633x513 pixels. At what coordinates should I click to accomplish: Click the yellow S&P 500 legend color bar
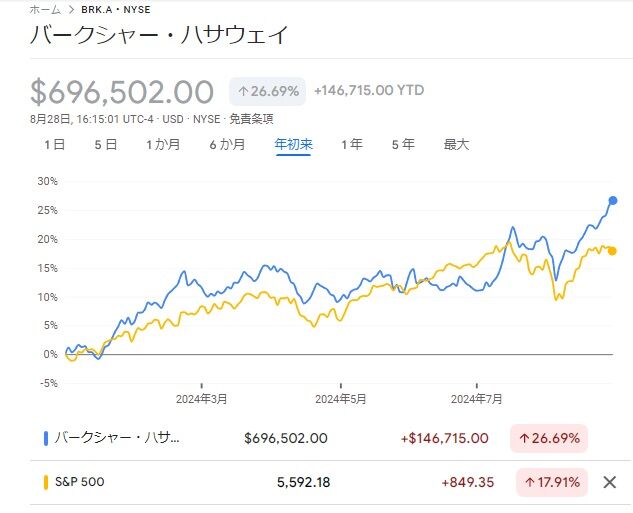click(46, 483)
